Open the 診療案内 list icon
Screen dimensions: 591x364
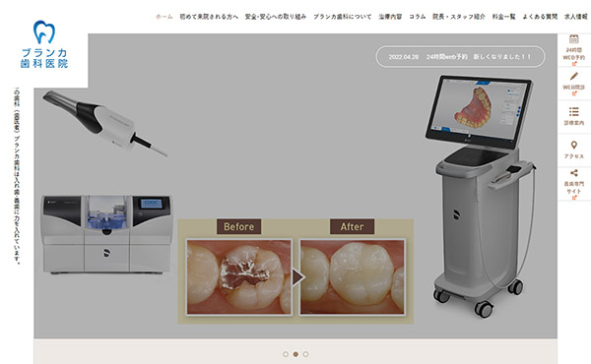(x=573, y=111)
